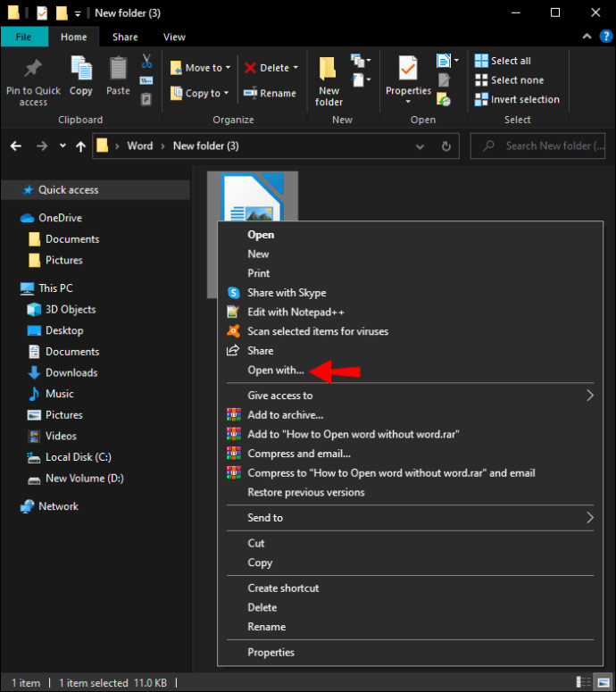Choose Edit with Notepad++ in context menu
616x692 pixels.
click(411, 313)
